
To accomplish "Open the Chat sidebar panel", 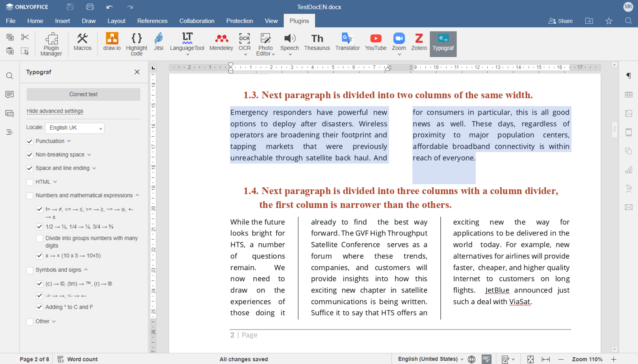I will click(10, 113).
